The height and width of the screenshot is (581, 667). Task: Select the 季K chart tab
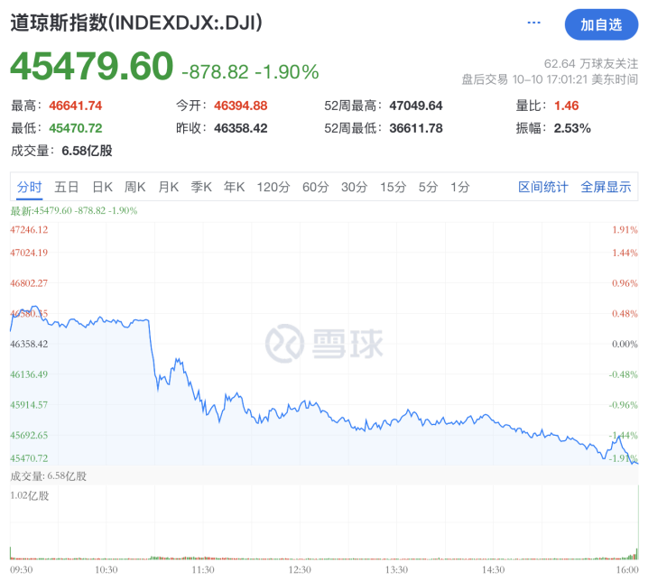[x=201, y=187]
